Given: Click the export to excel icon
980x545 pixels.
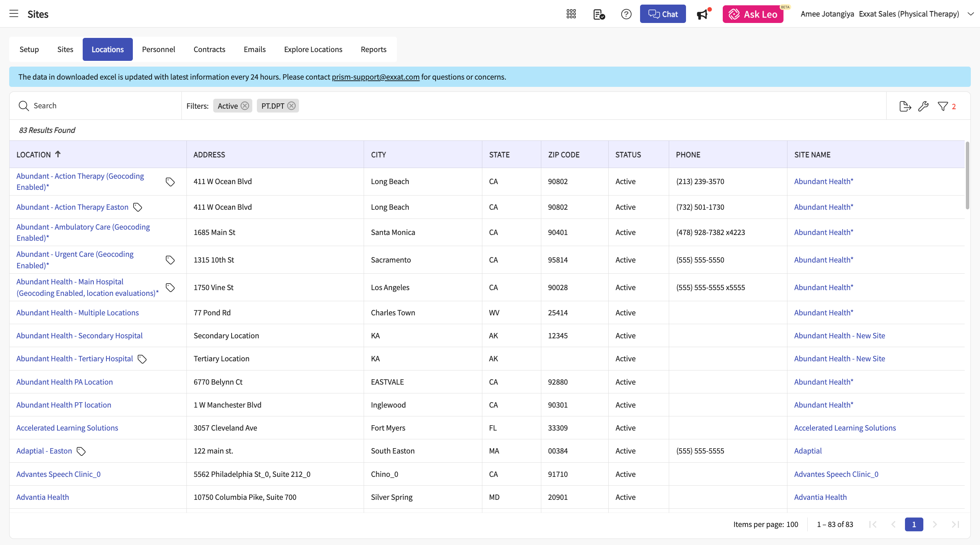Looking at the screenshot, I should tap(905, 106).
